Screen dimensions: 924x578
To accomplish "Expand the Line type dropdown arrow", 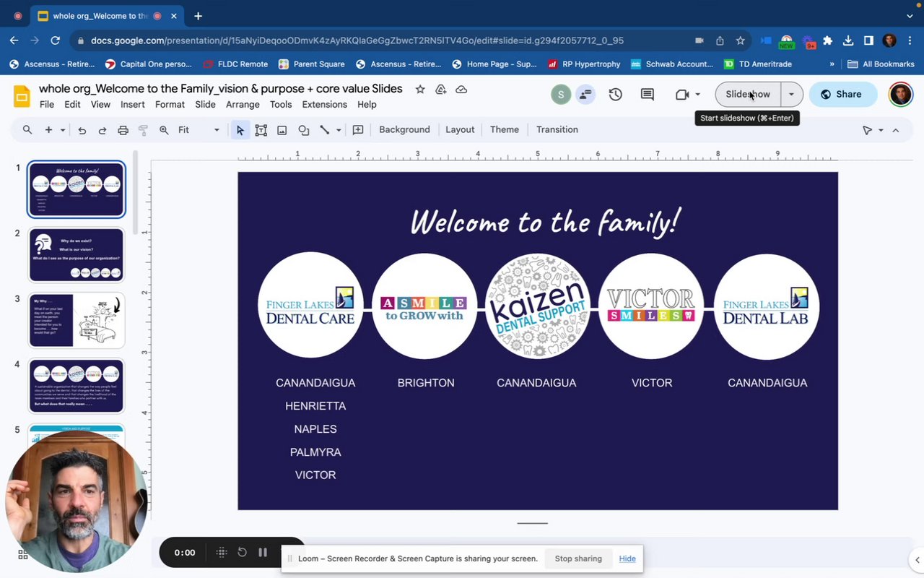I will pyautogui.click(x=339, y=130).
